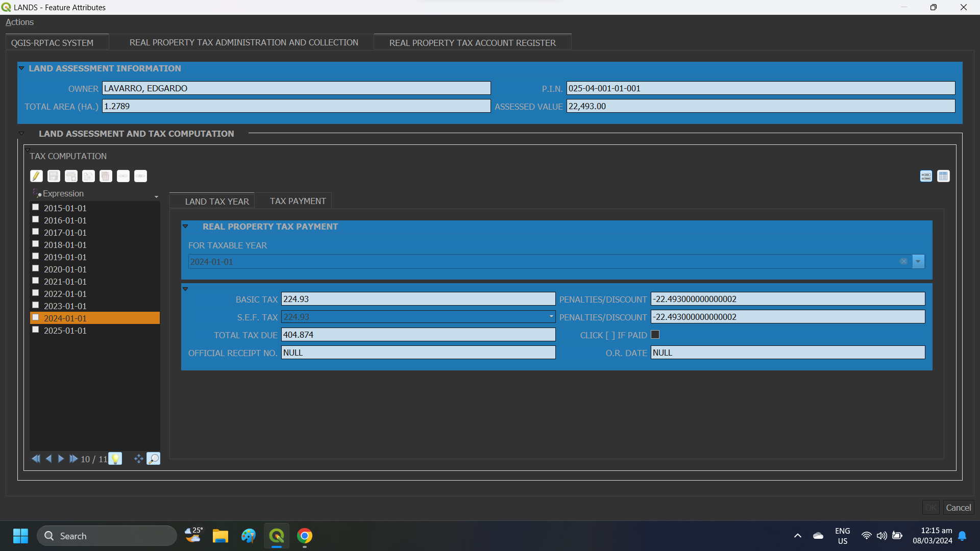Click the zoom to feature magnifier icon
Viewport: 980px width, 551px height.
154,459
